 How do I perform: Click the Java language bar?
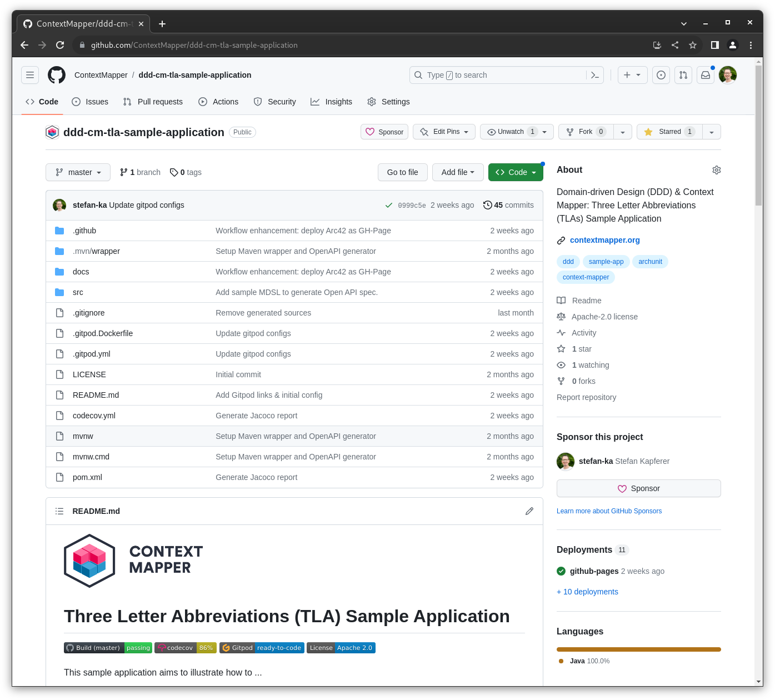click(x=639, y=649)
